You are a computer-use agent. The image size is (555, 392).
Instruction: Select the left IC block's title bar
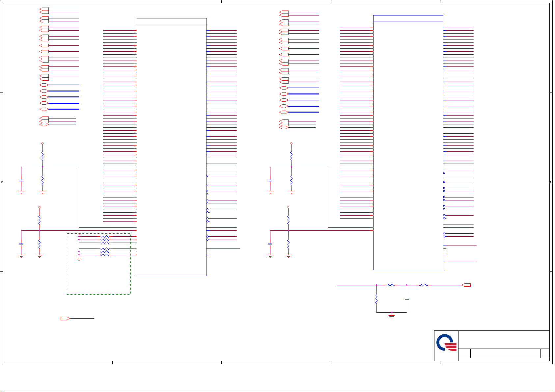(x=172, y=21)
